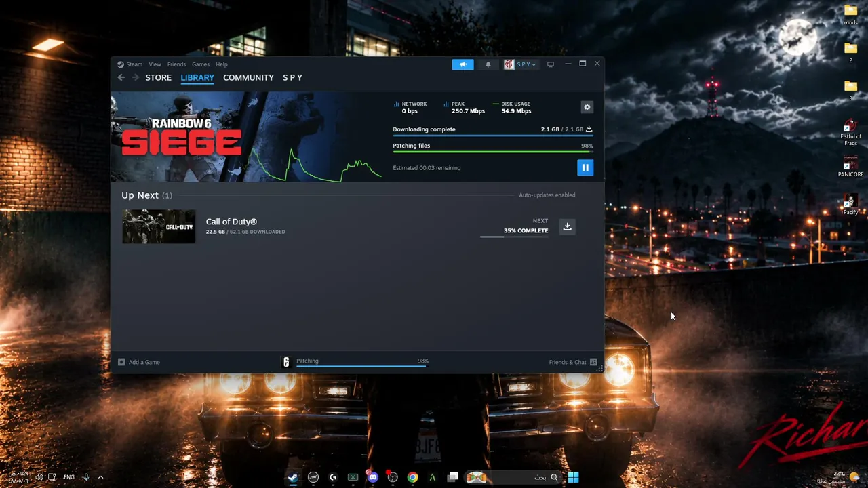Viewport: 868px width, 488px height.
Task: Open Discord from the taskbar
Action: point(372,477)
